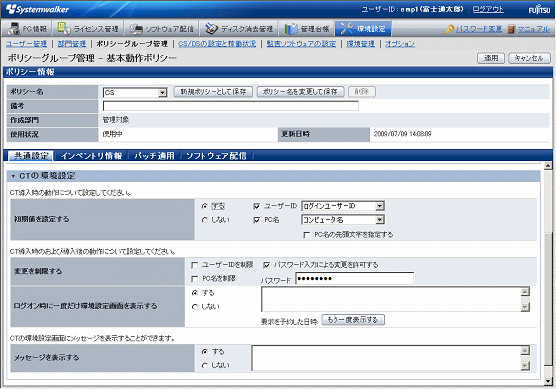Select しない for logon environment screen display
This screenshot has width=556, height=389.
tap(194, 307)
